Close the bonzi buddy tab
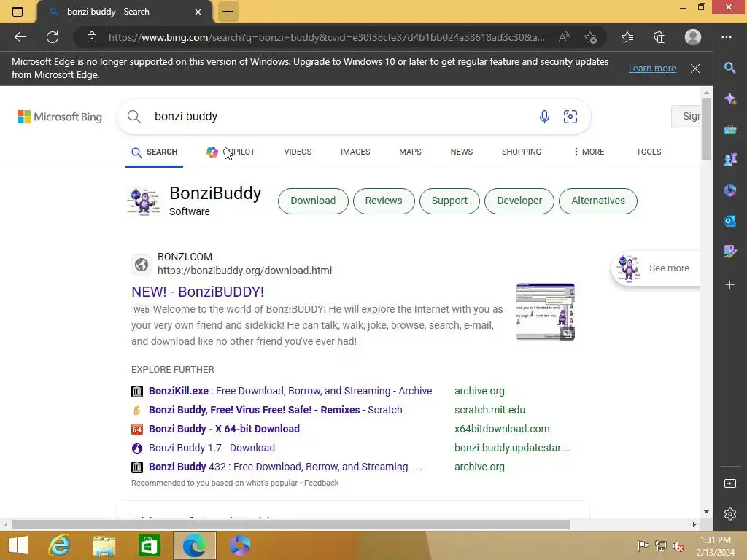The width and height of the screenshot is (747, 560). 198,12
